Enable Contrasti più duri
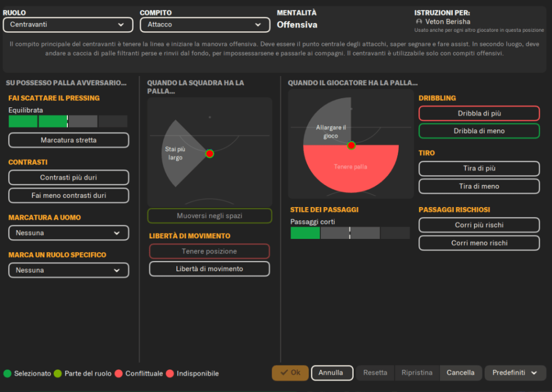This screenshot has height=392, width=552. 68,177
